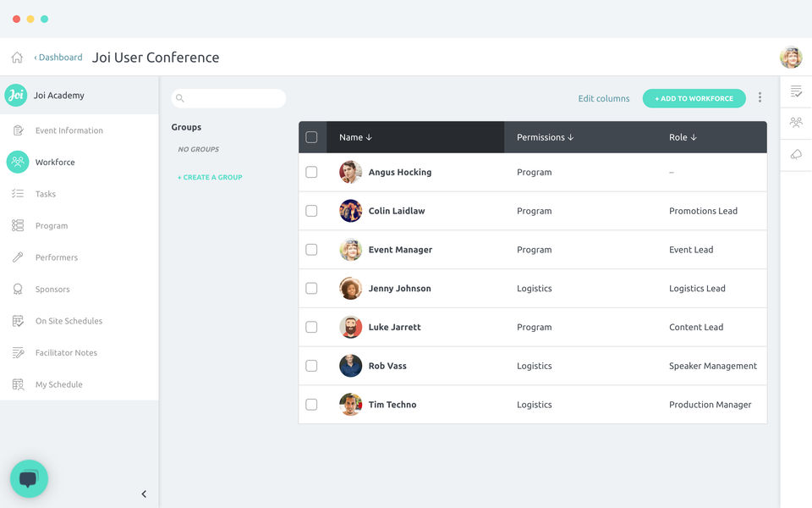
Task: Collapse the left sidebar with the arrow
Action: coord(144,494)
